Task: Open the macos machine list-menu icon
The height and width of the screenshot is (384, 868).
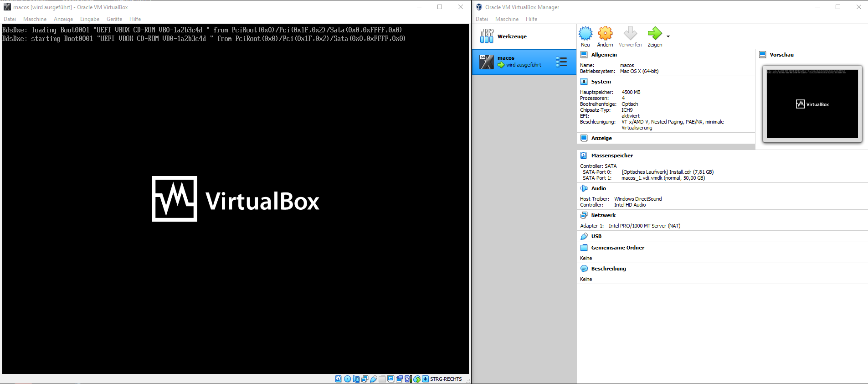Action: click(x=561, y=62)
